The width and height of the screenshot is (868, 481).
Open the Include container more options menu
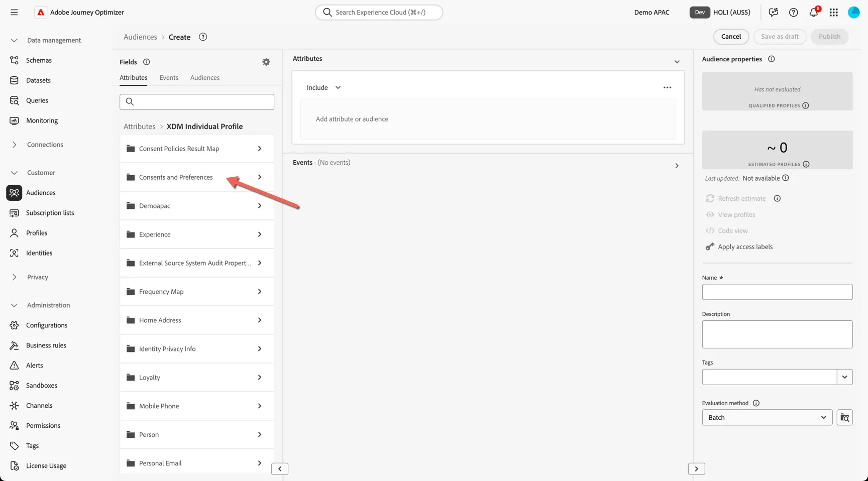667,87
